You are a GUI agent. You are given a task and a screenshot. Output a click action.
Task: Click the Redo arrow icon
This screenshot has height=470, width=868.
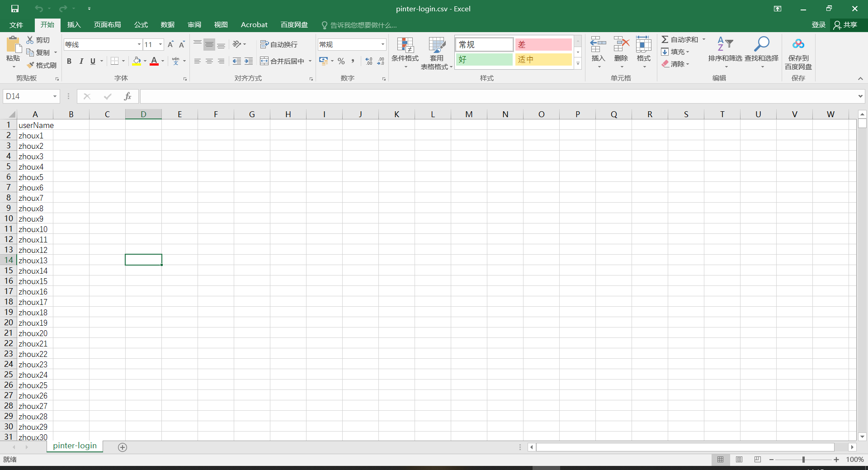pos(63,9)
